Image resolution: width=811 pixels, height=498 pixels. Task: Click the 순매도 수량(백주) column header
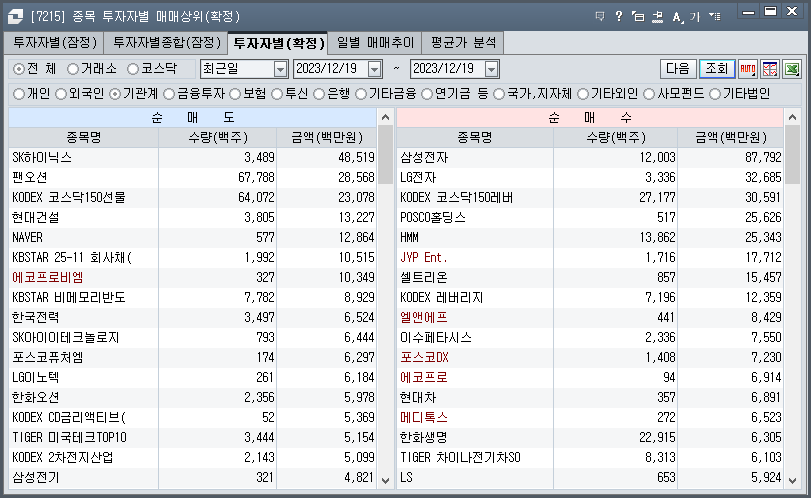point(218,138)
